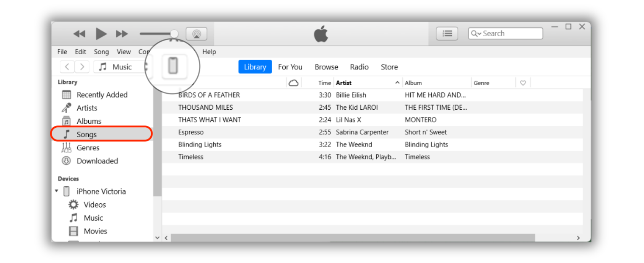The width and height of the screenshot is (644, 263).
Task: Open Music under iPhone Victoria
Action: pos(93,218)
